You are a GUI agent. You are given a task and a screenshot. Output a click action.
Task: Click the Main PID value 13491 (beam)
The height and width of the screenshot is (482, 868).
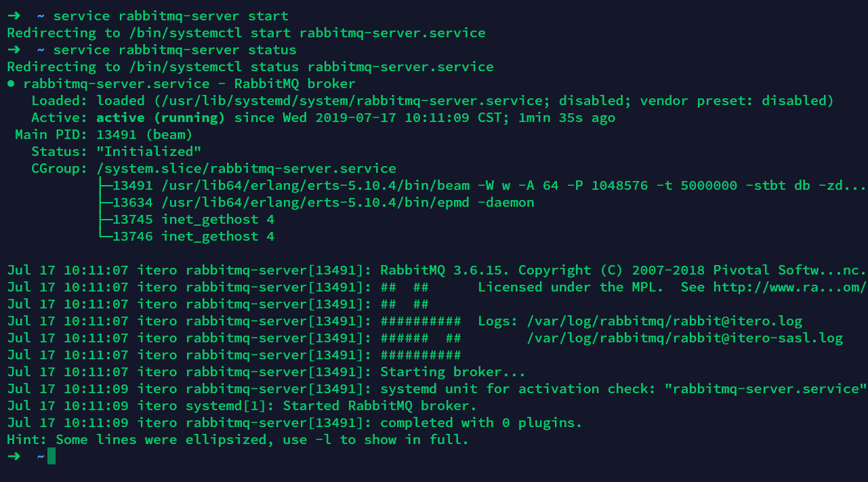(144, 135)
